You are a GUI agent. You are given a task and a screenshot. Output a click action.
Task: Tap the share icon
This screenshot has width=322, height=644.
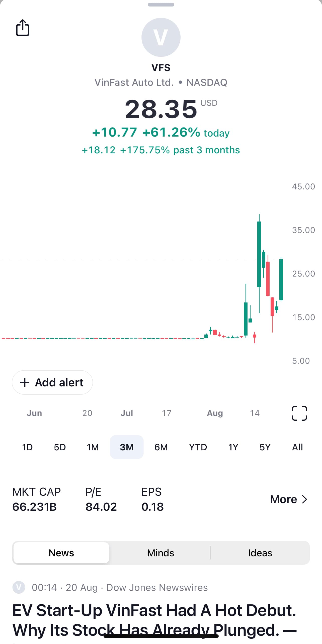[23, 28]
